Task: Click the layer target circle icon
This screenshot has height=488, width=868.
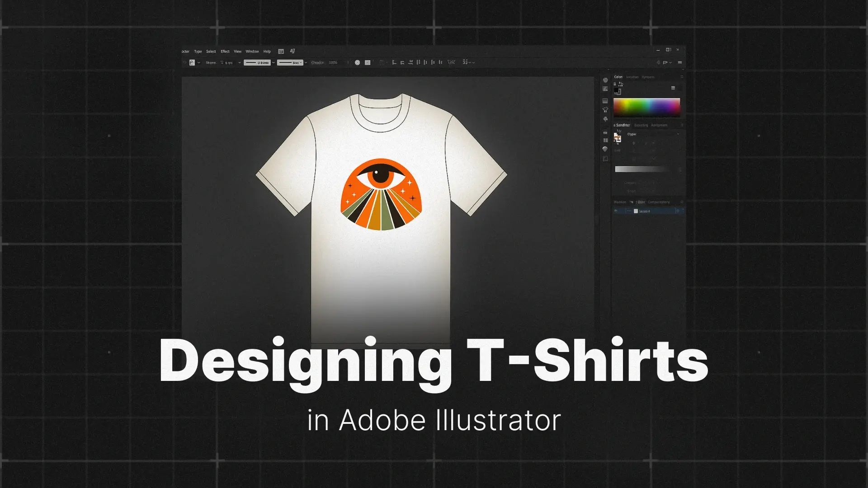Action: [x=677, y=211]
